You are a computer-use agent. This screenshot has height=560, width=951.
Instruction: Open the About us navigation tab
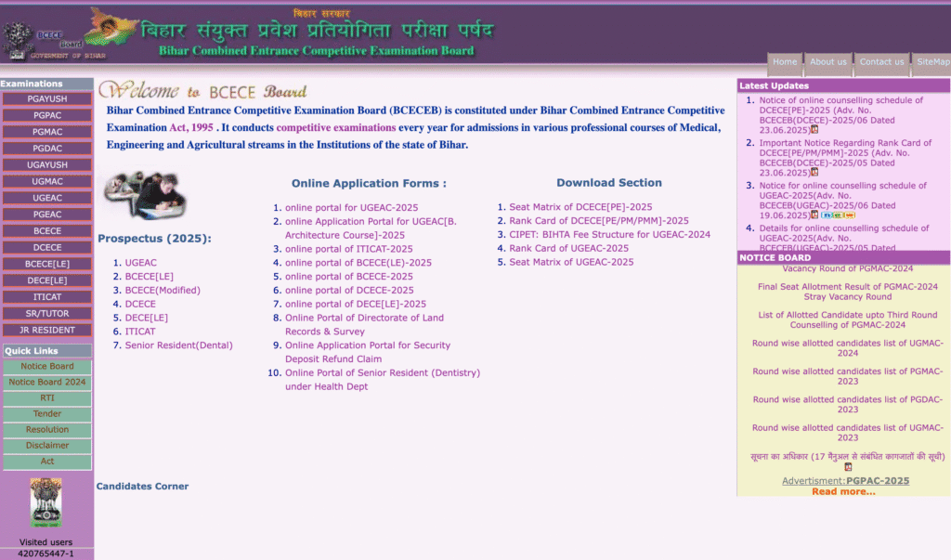coord(827,62)
